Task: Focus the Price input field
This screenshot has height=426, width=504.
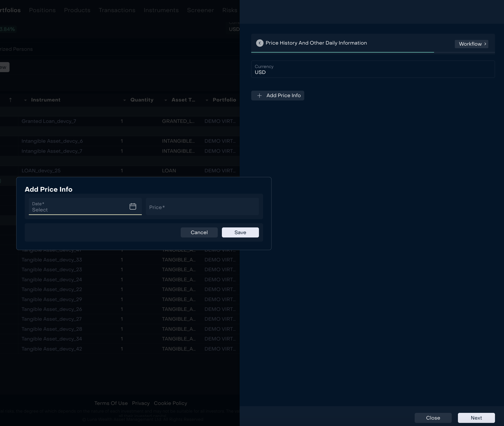Action: (x=202, y=207)
